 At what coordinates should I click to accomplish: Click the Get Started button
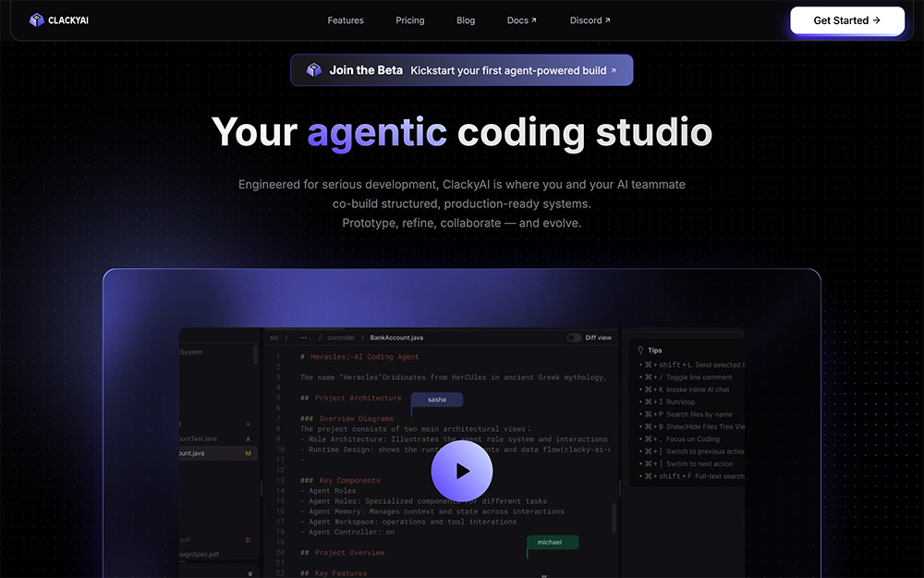point(846,20)
